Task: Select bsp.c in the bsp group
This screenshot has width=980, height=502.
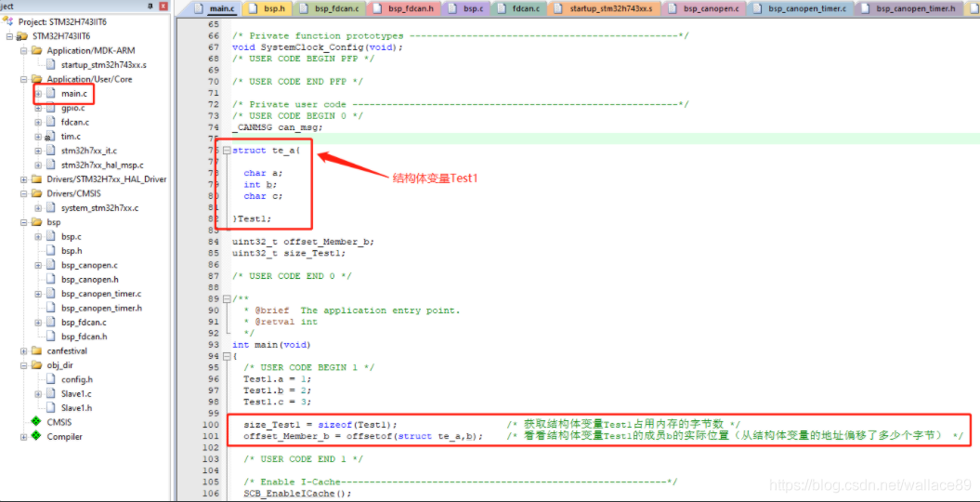Action: tap(72, 236)
